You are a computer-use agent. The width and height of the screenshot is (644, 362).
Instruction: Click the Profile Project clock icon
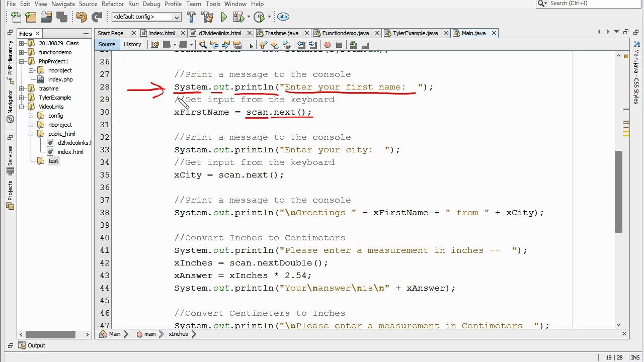click(259, 17)
